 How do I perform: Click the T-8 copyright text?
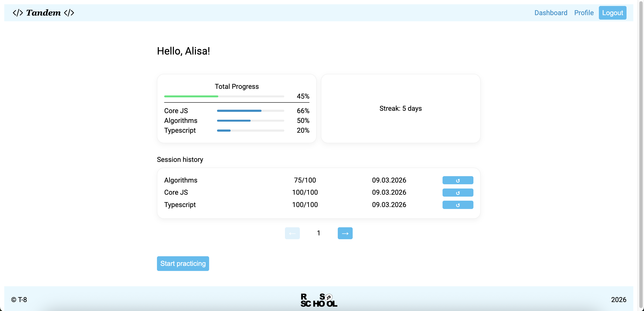coord(19,299)
